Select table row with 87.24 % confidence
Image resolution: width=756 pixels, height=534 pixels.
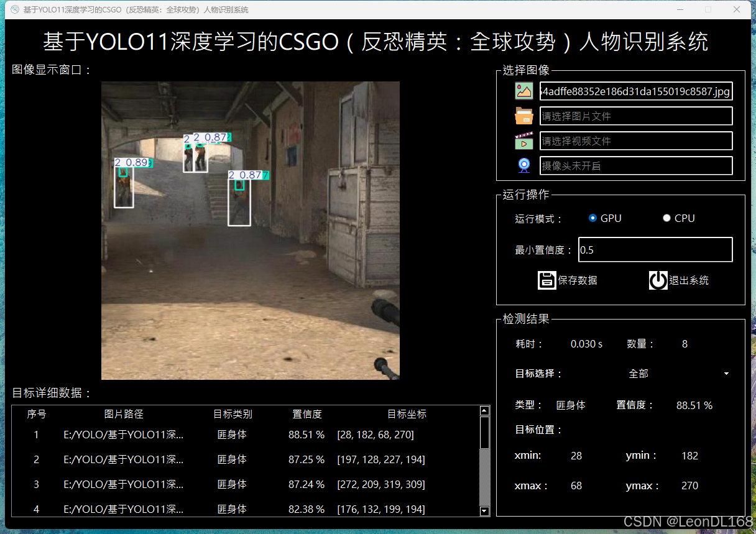246,484
